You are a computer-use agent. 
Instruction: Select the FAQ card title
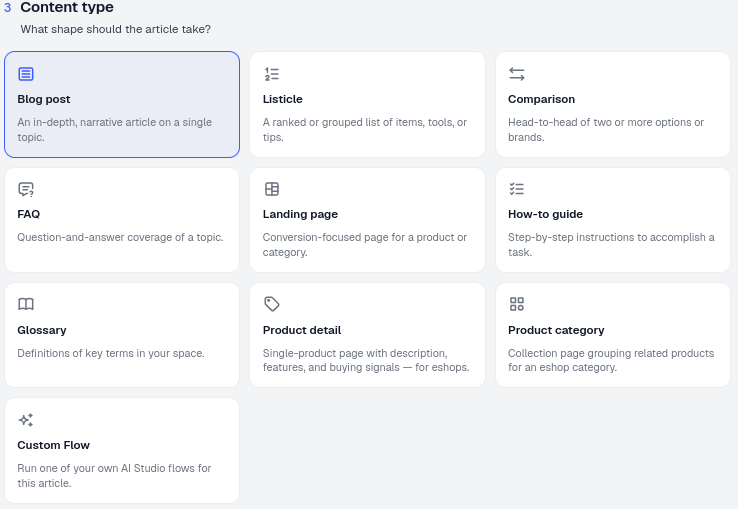point(29,214)
